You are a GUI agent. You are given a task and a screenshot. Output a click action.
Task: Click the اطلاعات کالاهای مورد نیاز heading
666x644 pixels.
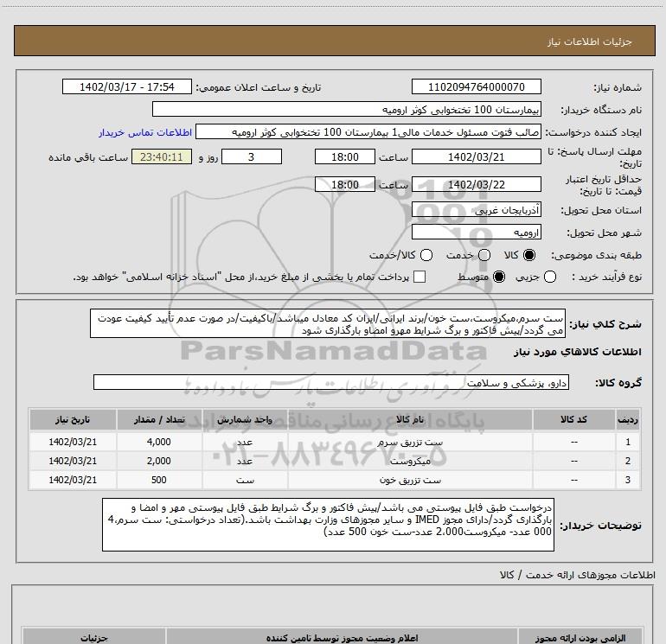pos(578,352)
